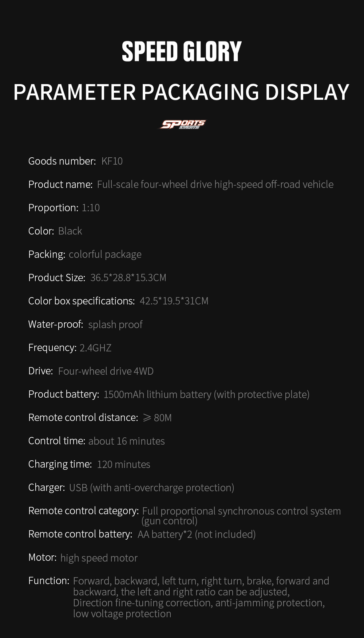Select the 2.4GHZ frequency value
This screenshot has width=364, height=638.
pyautogui.click(x=95, y=348)
